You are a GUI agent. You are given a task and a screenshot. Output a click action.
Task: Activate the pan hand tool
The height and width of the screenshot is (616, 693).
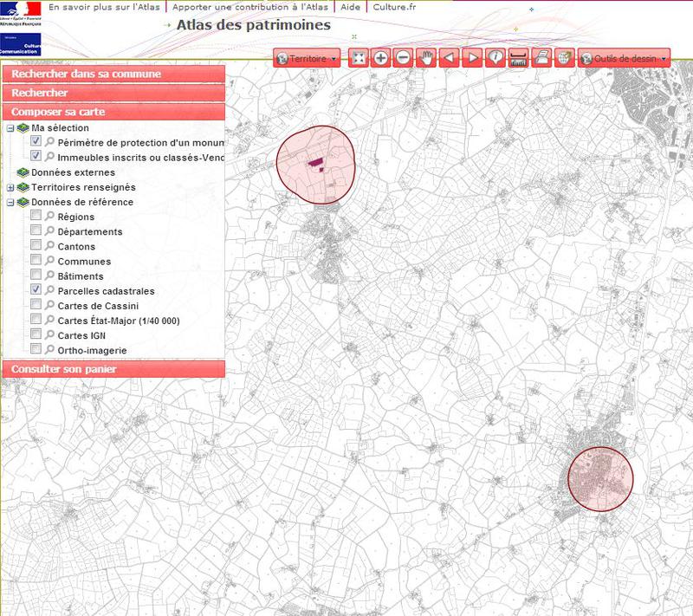click(427, 57)
